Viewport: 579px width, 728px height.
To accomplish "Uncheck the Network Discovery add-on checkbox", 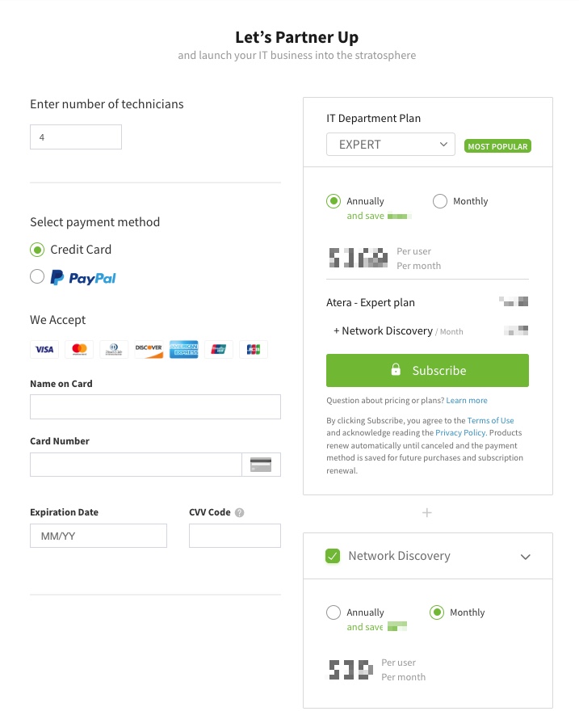I will pos(333,556).
